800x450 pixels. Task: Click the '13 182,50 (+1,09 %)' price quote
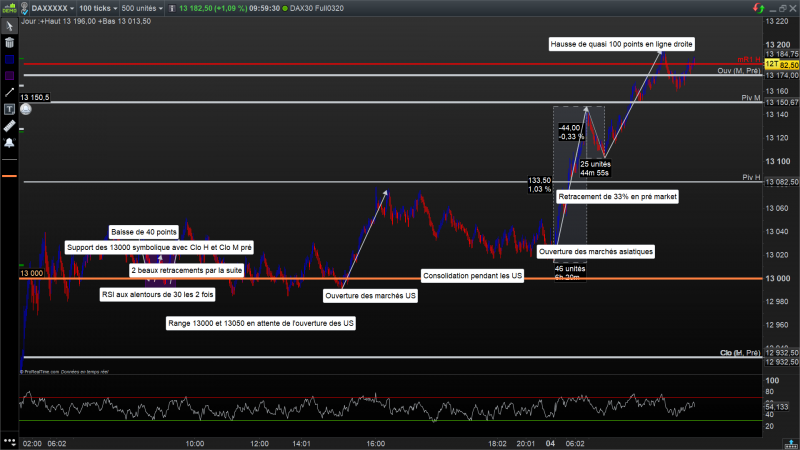(x=213, y=8)
